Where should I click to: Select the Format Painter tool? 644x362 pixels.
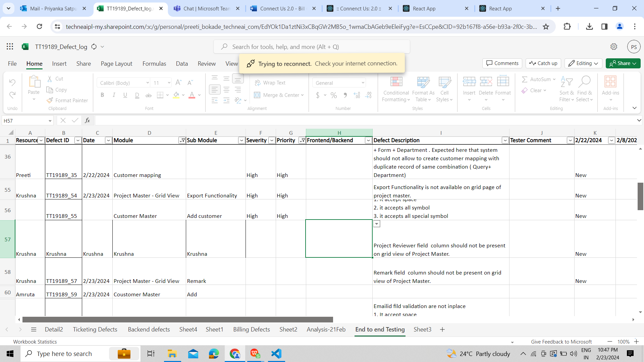(x=67, y=100)
